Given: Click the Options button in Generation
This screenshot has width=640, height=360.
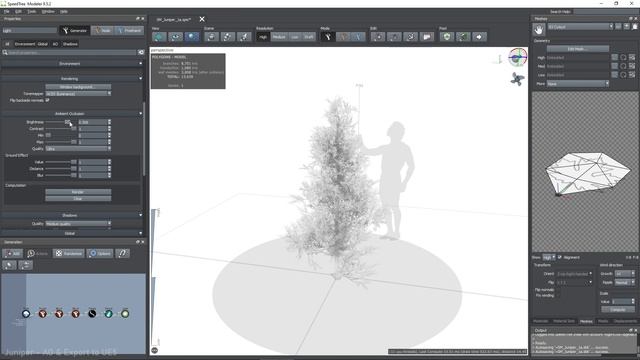Looking at the screenshot, I should pos(100,253).
